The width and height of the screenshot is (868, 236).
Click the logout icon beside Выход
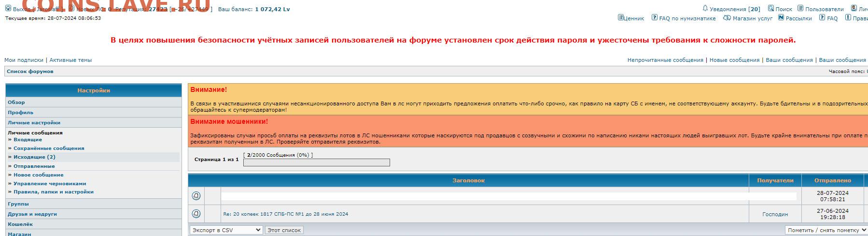pyautogui.click(x=8, y=8)
